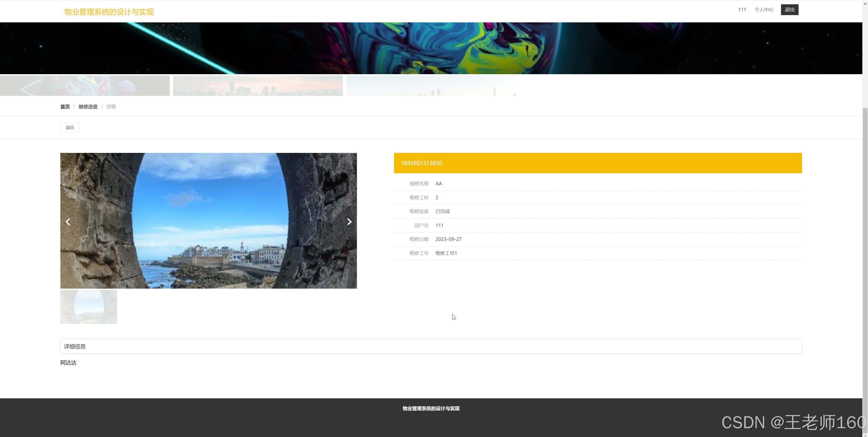Image resolution: width=868 pixels, height=437 pixels.
Task: Click the 返回 back button
Action: (70, 128)
